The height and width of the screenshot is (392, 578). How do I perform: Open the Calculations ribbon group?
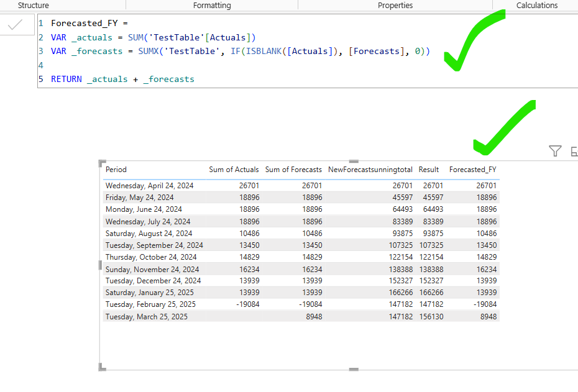537,5
